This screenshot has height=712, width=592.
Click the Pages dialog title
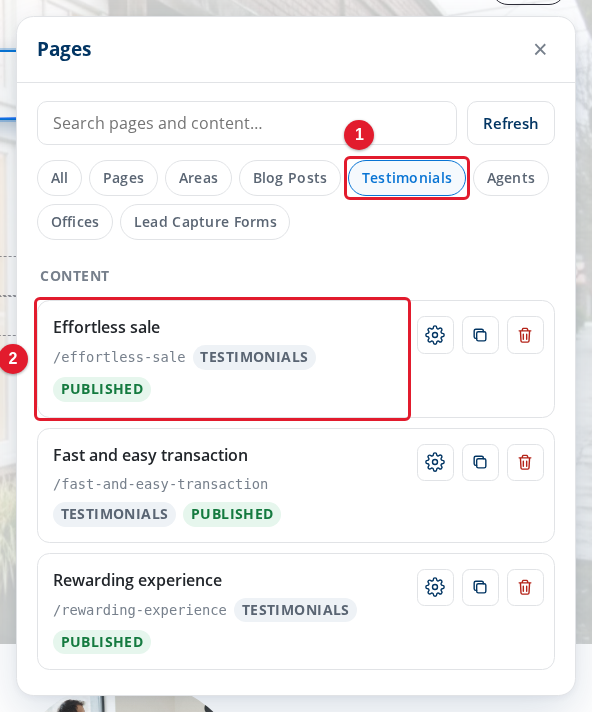[64, 49]
